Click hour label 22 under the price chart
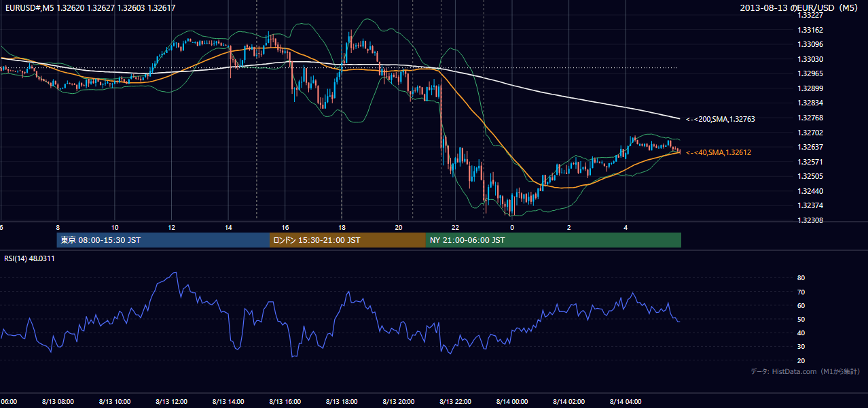868x408 pixels. coord(456,228)
